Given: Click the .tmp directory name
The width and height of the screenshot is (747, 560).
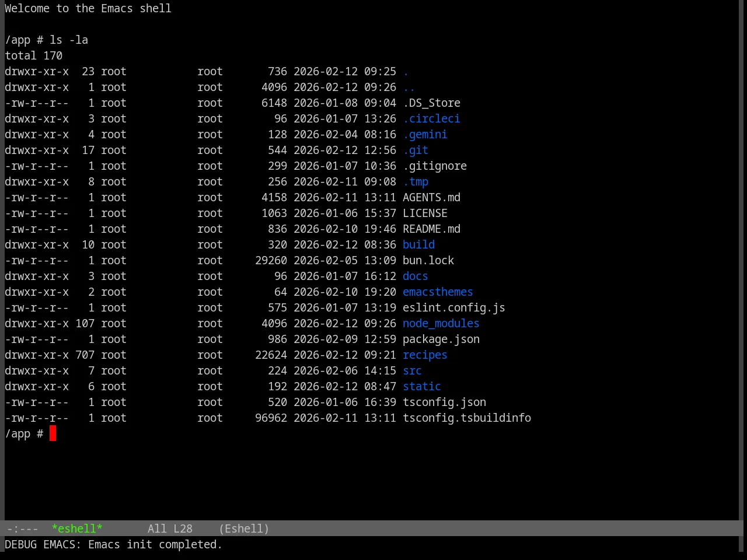Looking at the screenshot, I should [x=416, y=181].
